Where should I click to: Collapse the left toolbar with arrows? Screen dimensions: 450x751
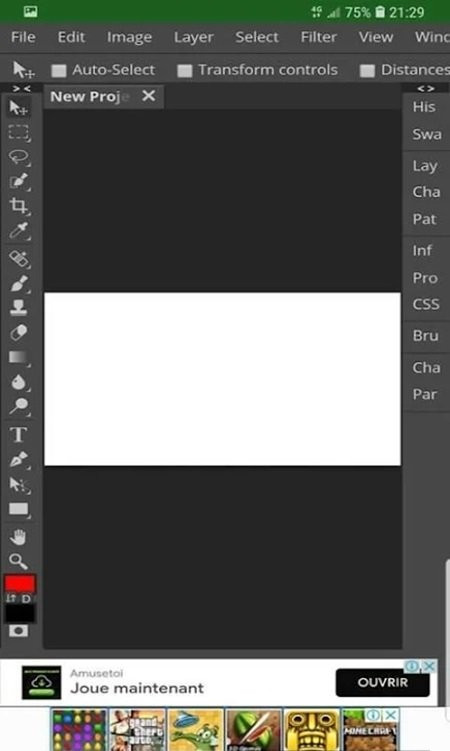21,89
